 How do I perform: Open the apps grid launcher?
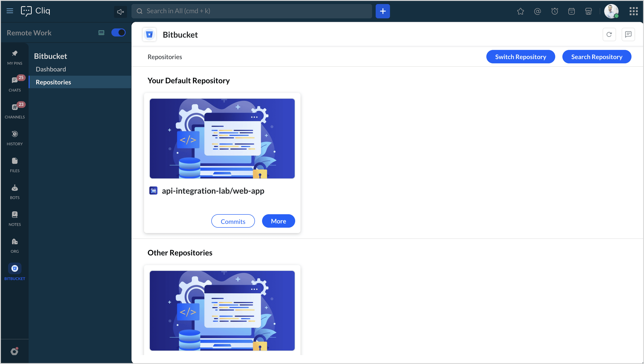pyautogui.click(x=633, y=11)
